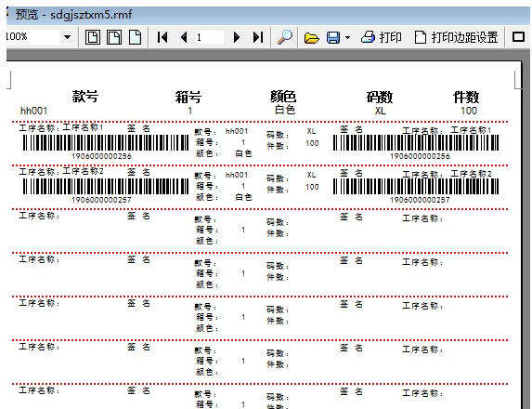Image resolution: width=532 pixels, height=409 pixels.
Task: Click the left barcode numbered 1906000000257
Action: coord(106,187)
